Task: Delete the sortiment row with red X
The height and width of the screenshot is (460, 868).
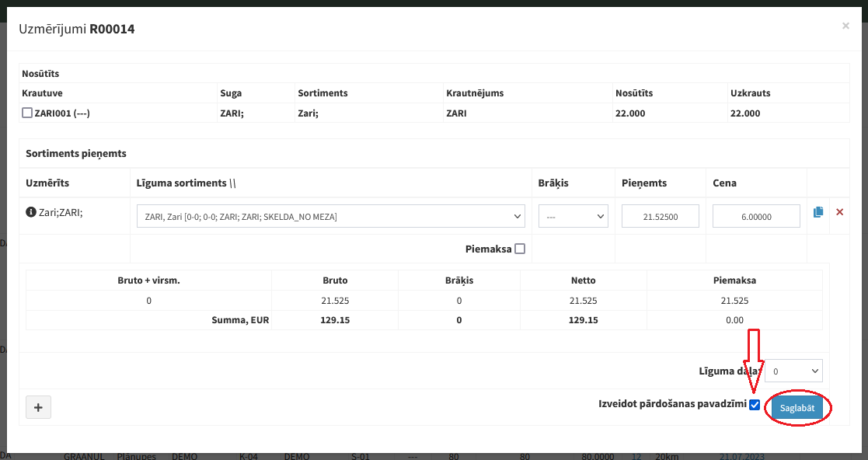Action: (839, 212)
